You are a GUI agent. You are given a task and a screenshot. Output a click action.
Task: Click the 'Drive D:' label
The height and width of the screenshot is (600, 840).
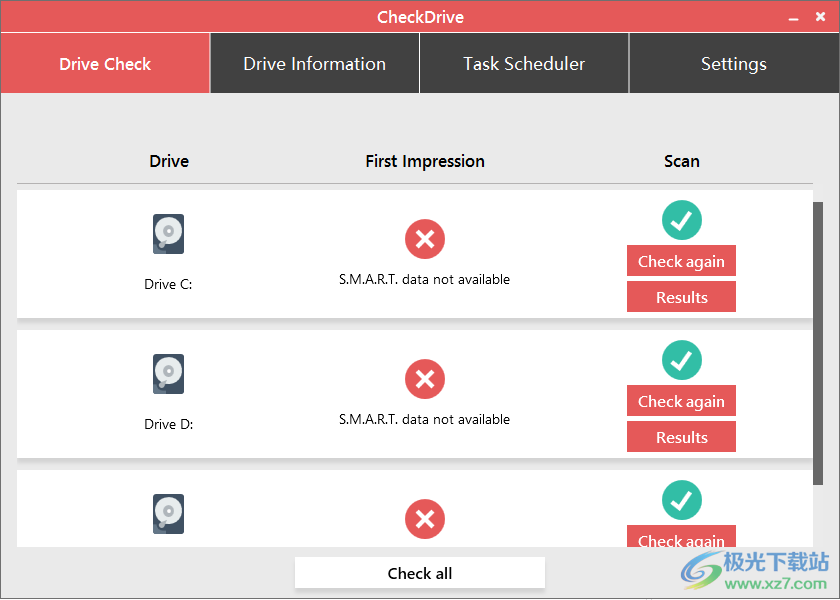click(x=168, y=424)
